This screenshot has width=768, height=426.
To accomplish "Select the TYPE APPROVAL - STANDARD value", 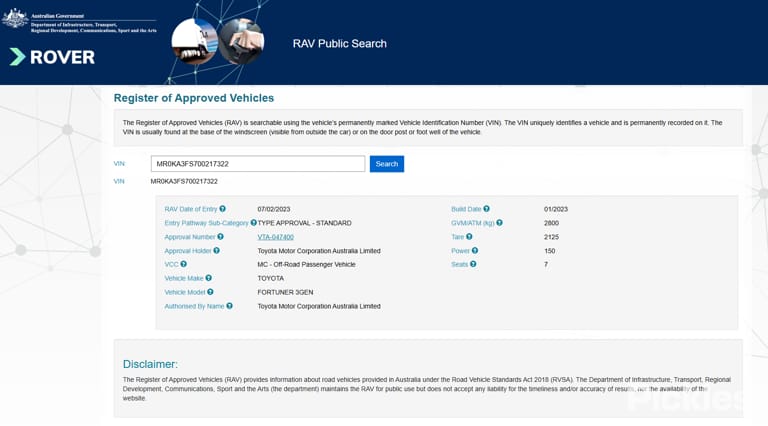I will (304, 223).
